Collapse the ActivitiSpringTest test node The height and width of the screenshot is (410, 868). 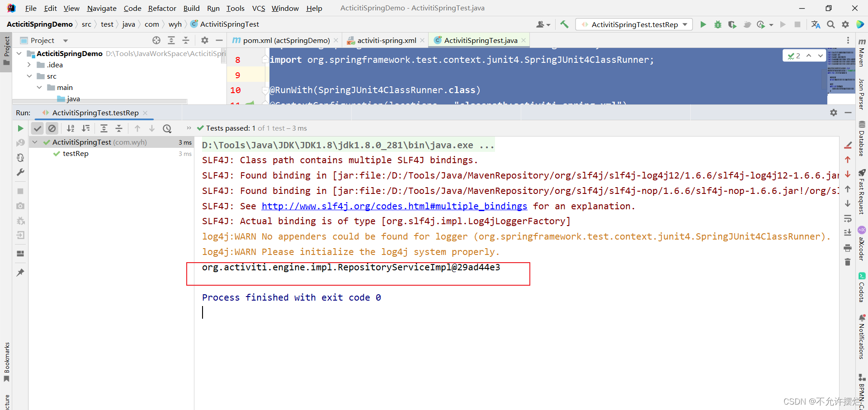35,141
